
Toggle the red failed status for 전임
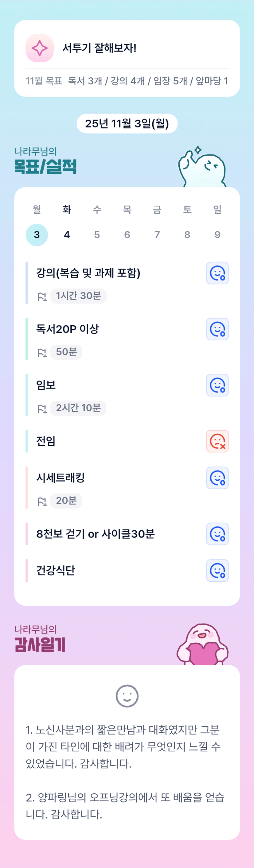point(217,441)
